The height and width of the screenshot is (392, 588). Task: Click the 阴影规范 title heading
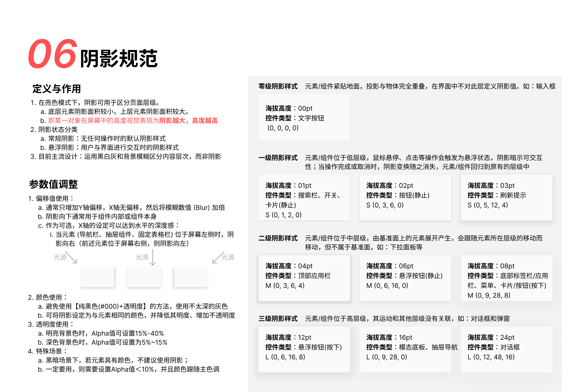(119, 59)
